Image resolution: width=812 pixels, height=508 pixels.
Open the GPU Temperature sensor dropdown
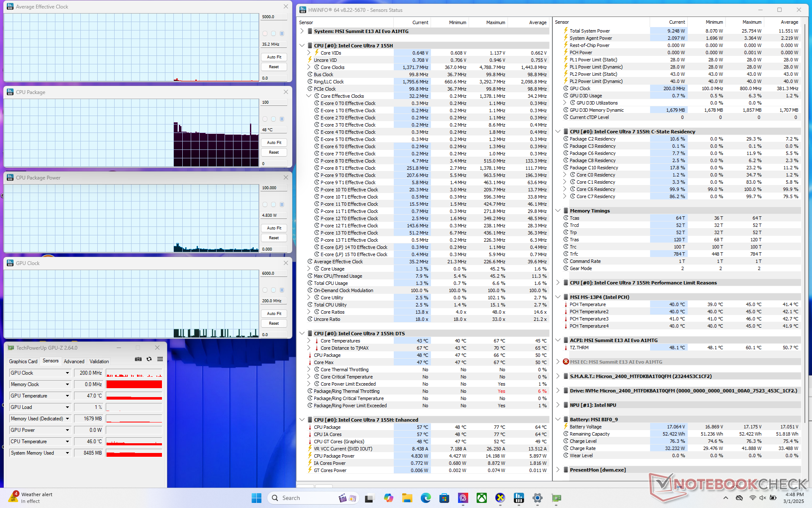67,396
